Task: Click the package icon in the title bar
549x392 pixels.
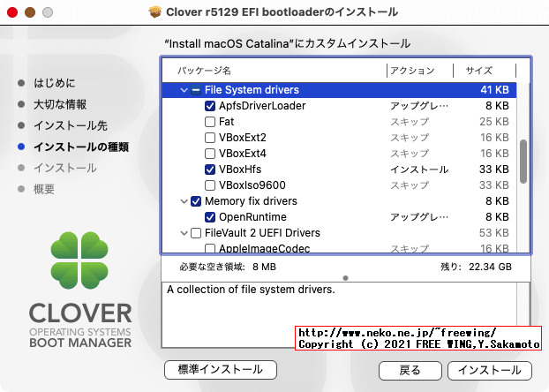Action: click(x=155, y=11)
